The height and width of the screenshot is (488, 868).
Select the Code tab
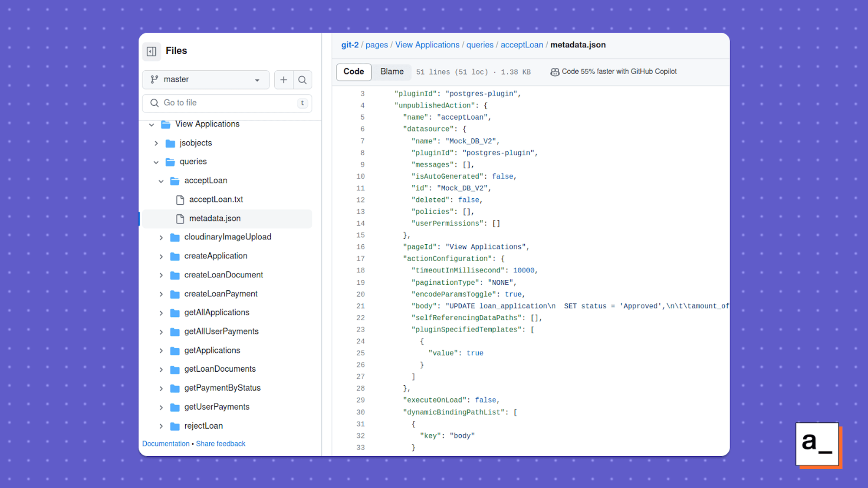click(353, 72)
